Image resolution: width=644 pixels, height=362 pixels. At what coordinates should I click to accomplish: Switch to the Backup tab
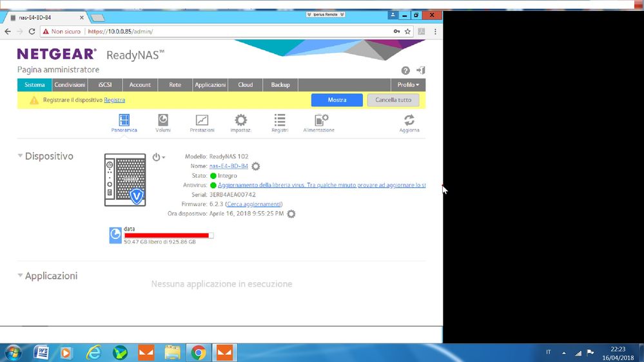click(x=280, y=85)
